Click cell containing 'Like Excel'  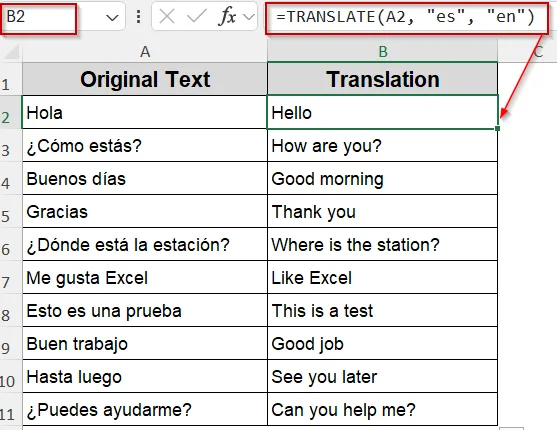383,278
